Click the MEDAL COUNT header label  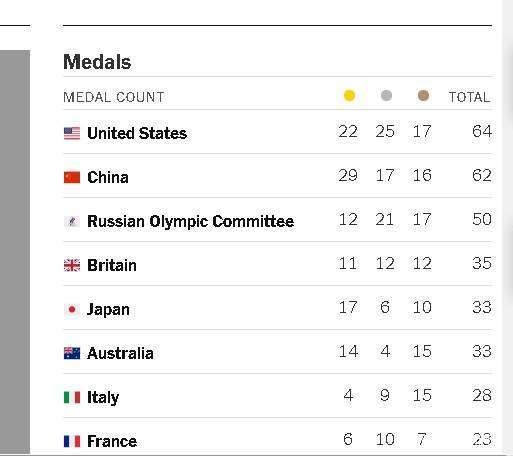tap(114, 97)
